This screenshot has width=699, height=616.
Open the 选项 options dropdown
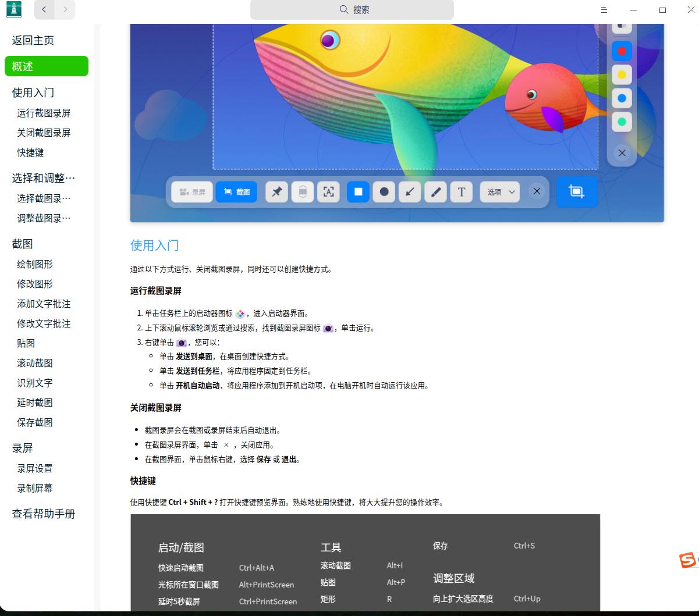(x=499, y=192)
